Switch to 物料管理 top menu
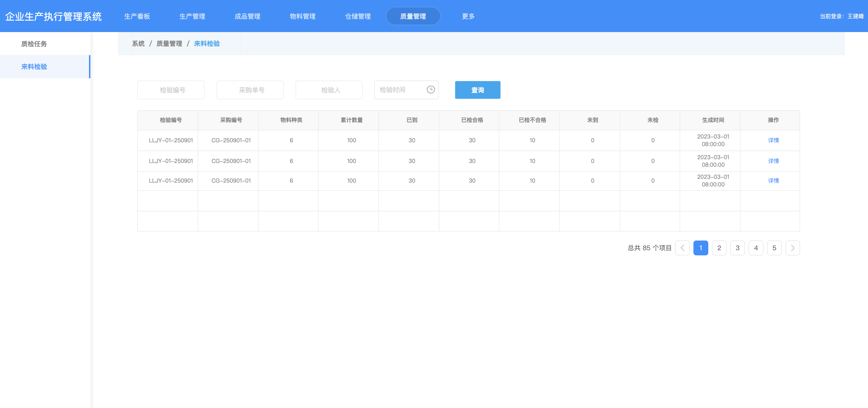The width and height of the screenshot is (868, 408). click(303, 16)
